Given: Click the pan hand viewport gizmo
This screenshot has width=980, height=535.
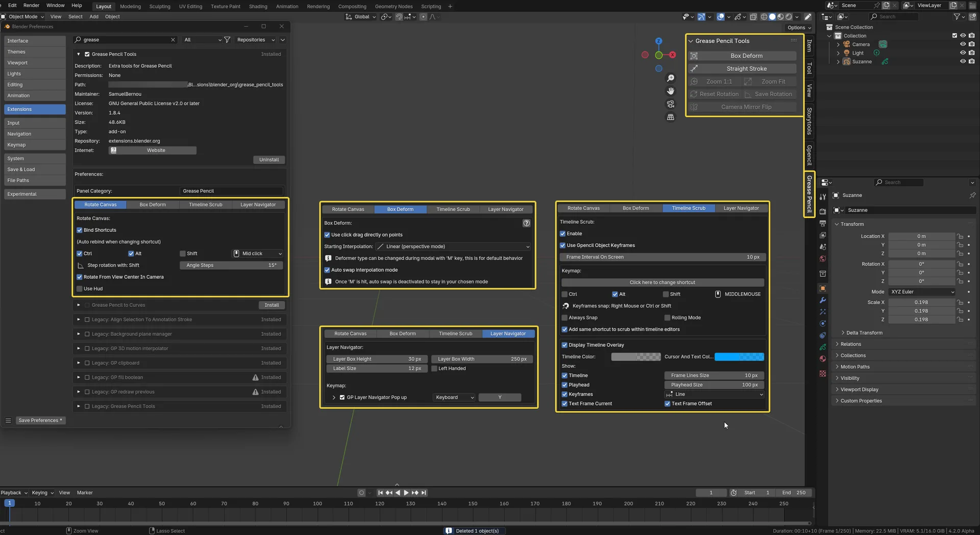Looking at the screenshot, I should (671, 91).
